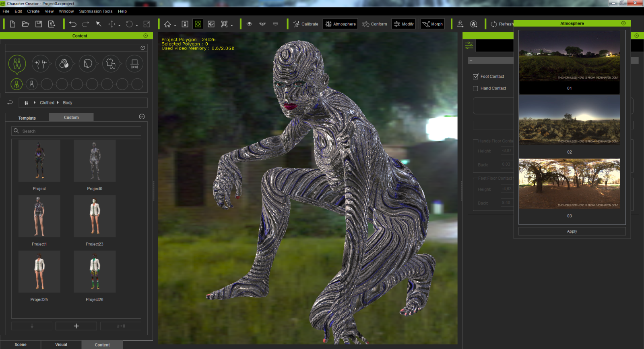The image size is (644, 349).
Task: Toggle the eye visibility toolbar icon
Action: (x=250, y=24)
